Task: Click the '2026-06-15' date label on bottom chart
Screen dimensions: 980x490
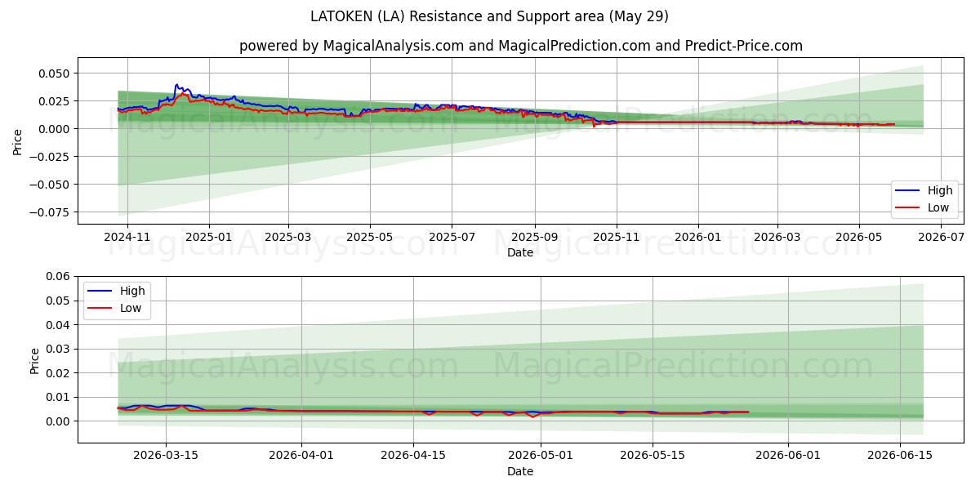Action: (900, 456)
